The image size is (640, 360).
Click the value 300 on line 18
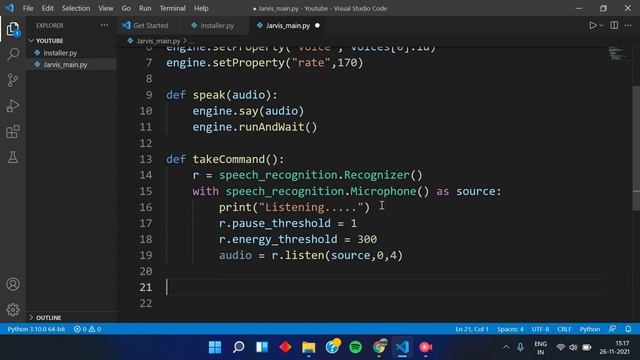click(x=367, y=239)
